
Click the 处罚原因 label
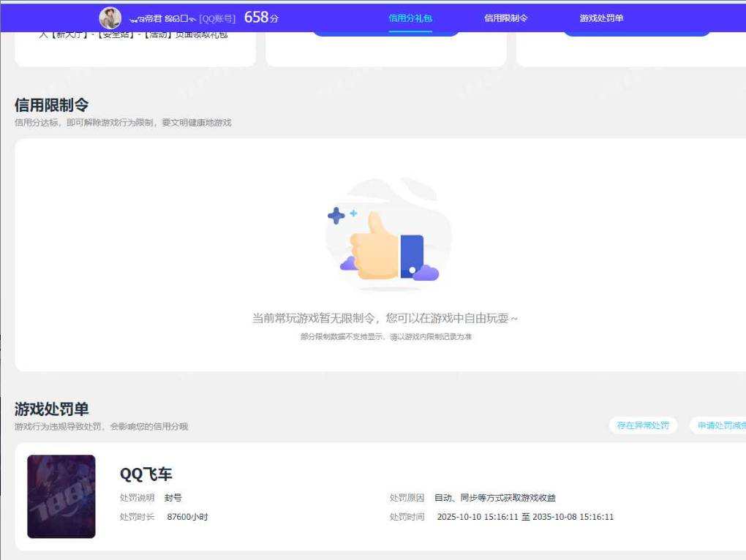(407, 498)
